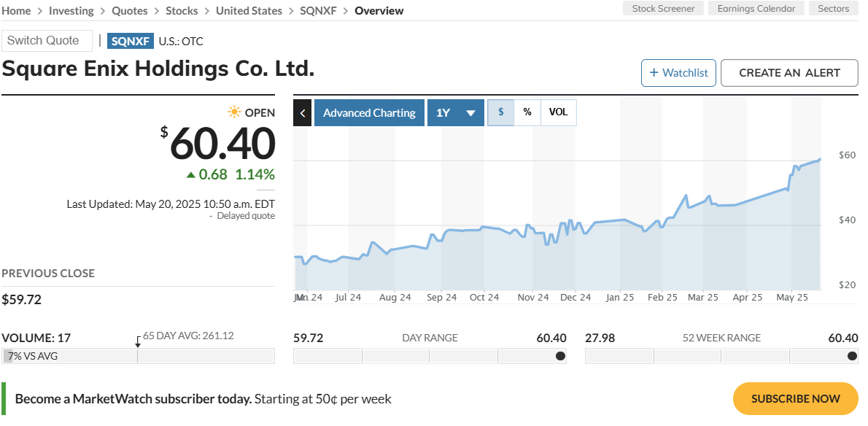Click the U.S.: OTC exchange label
The image size is (868, 426).
pyautogui.click(x=181, y=41)
